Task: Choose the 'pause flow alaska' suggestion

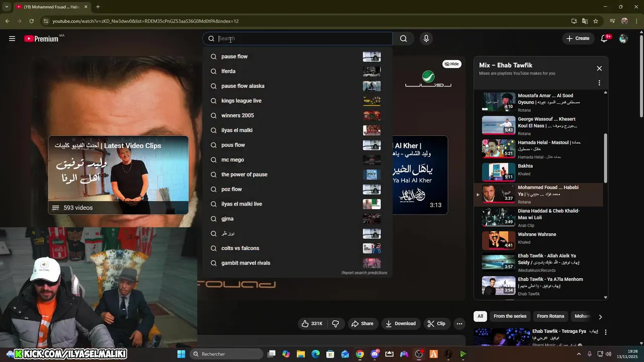Action: 297,86
